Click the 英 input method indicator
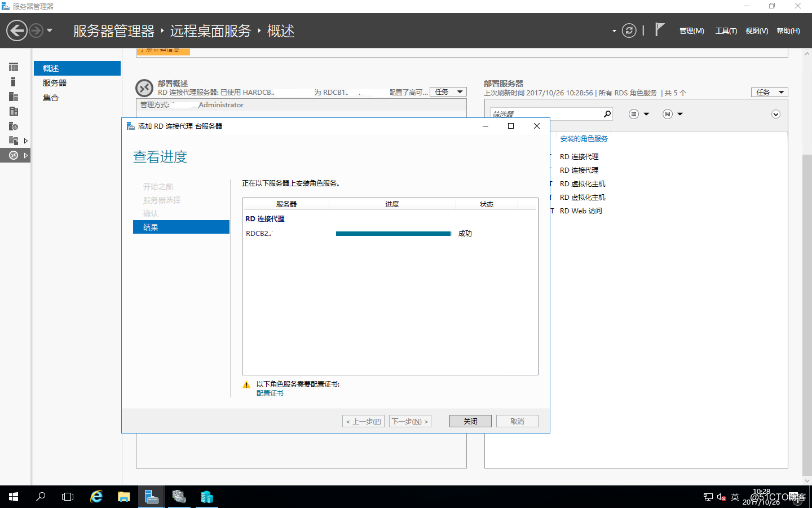This screenshot has height=508, width=812. coord(735,497)
